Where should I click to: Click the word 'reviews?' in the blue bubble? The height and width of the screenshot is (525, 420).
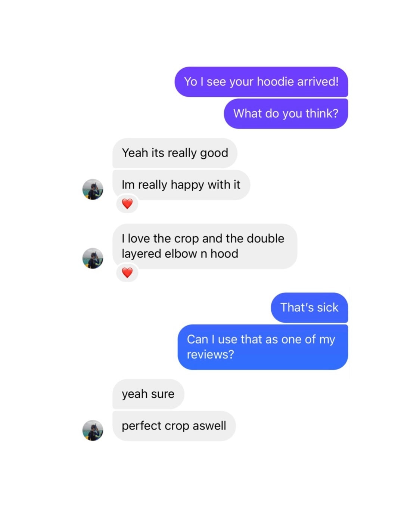point(210,354)
